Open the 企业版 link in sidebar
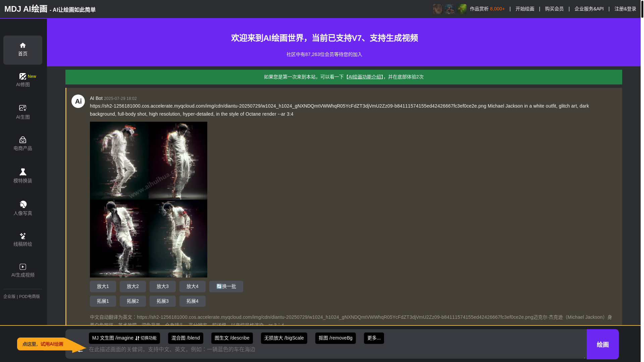 tap(9, 297)
